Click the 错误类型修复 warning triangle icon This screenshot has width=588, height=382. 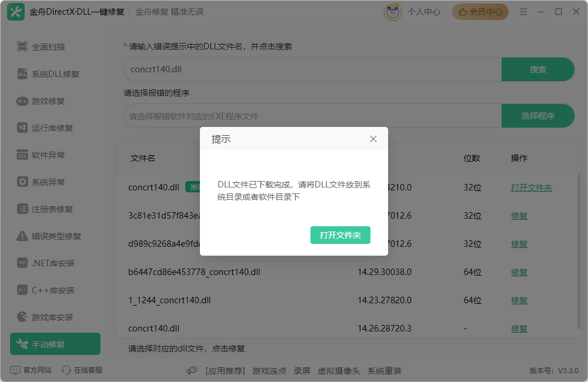[22, 236]
